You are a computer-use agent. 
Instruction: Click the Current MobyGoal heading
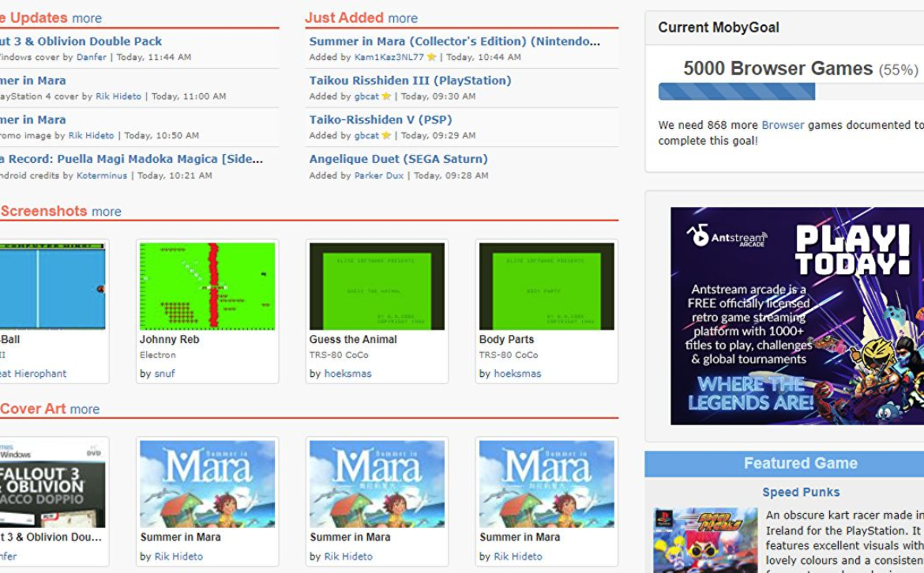pyautogui.click(x=719, y=28)
